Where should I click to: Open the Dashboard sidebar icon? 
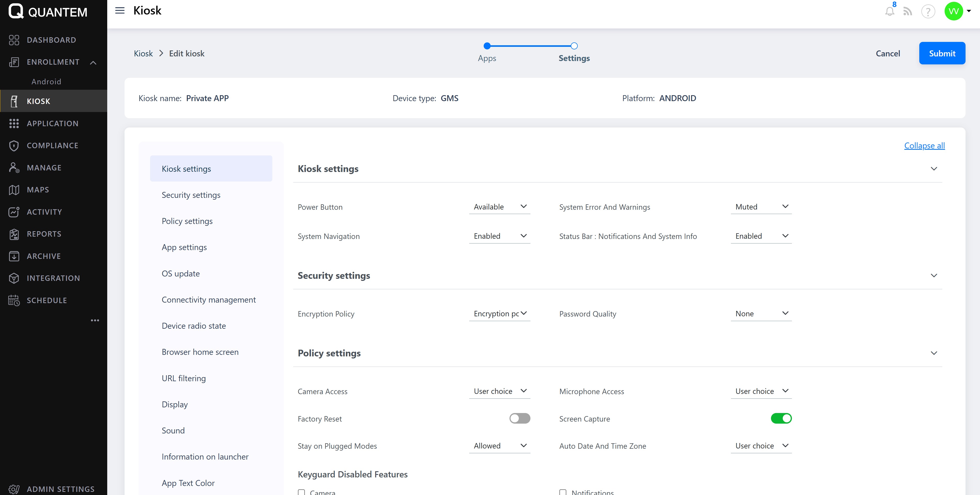pos(14,40)
